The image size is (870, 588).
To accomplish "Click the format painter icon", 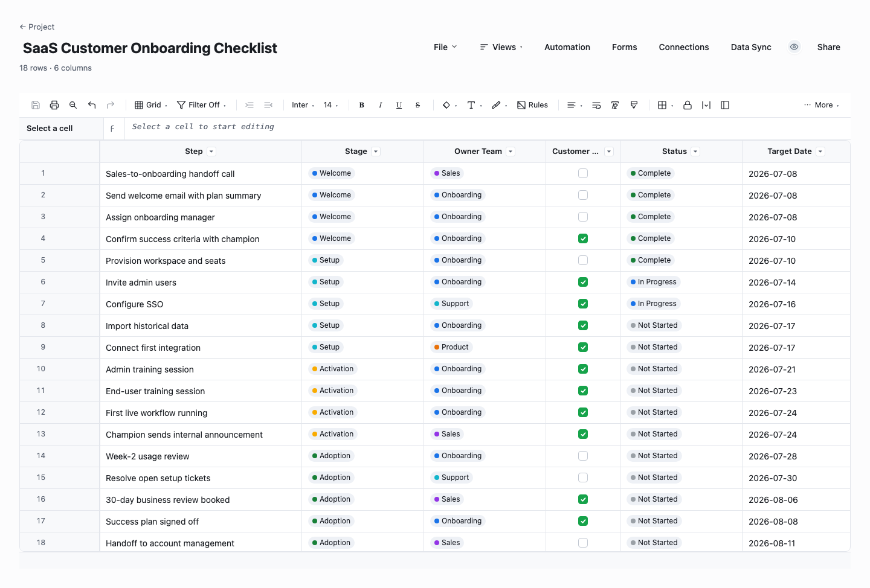I will coord(634,105).
